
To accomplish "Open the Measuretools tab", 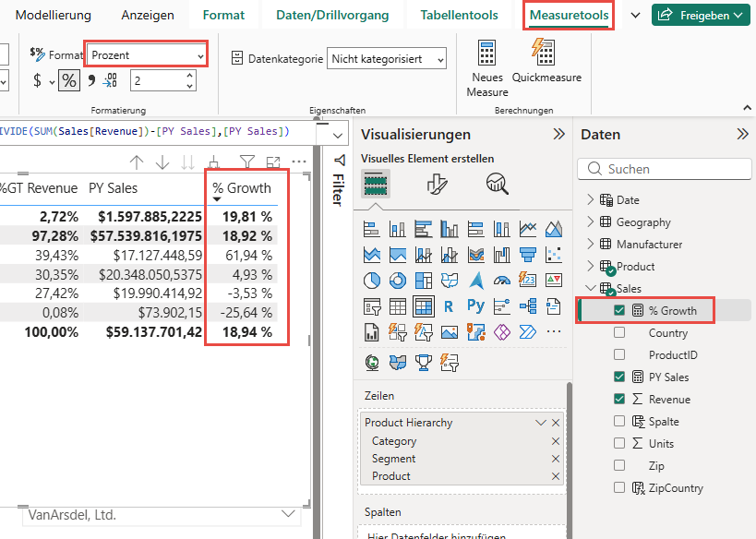I will (x=569, y=15).
